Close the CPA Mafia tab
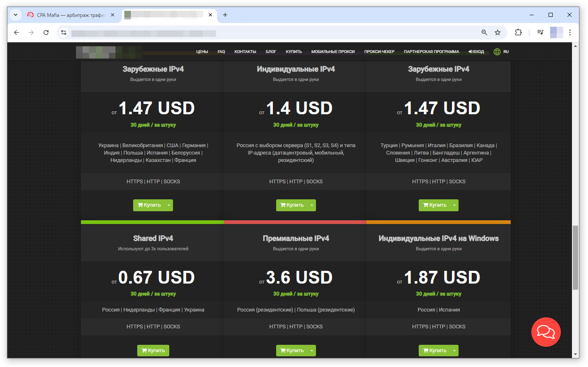 tap(113, 15)
